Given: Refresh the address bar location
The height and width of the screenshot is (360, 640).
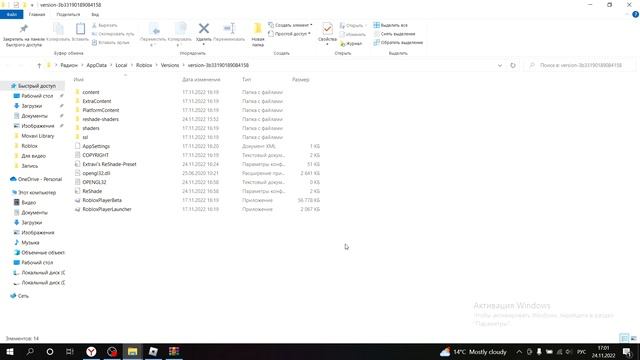Looking at the screenshot, I should (x=513, y=65).
